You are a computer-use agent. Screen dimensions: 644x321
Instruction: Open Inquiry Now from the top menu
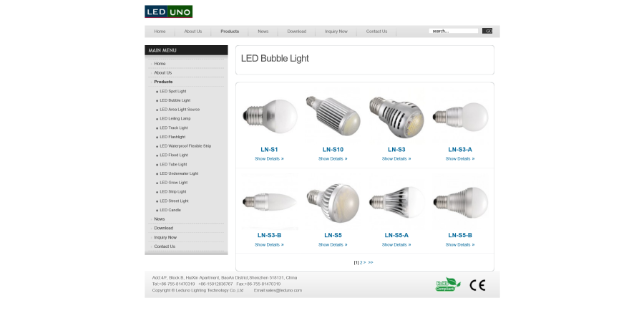pos(336,32)
